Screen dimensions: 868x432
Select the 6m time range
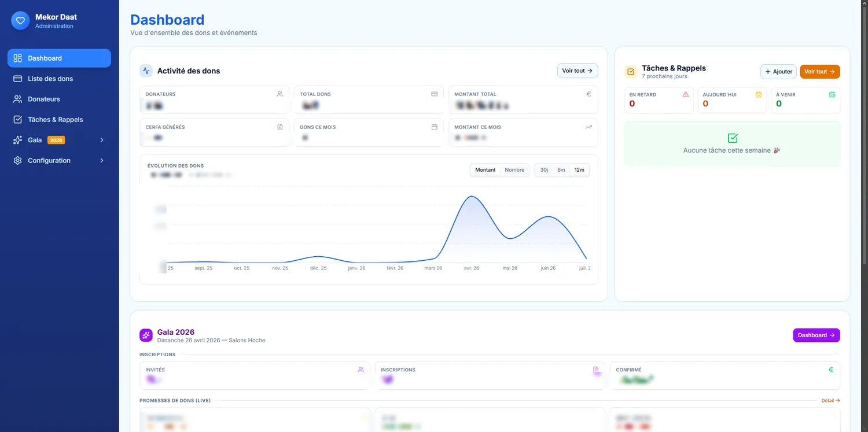561,170
